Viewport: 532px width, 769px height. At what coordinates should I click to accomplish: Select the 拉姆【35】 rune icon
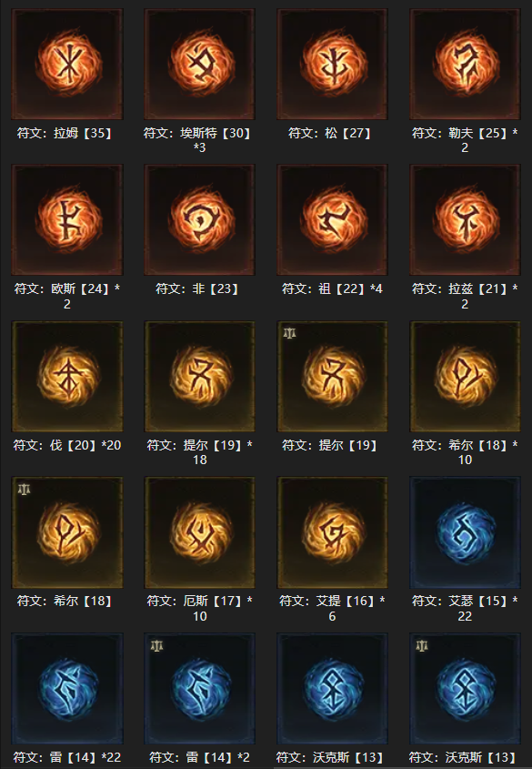pos(67,64)
